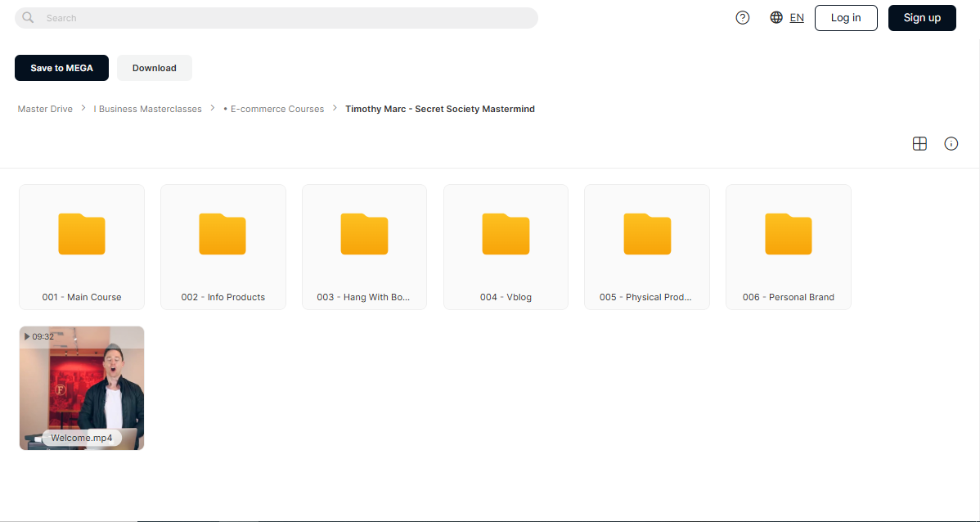
Task: Go to Master Drive in the breadcrumb
Action: coord(45,109)
